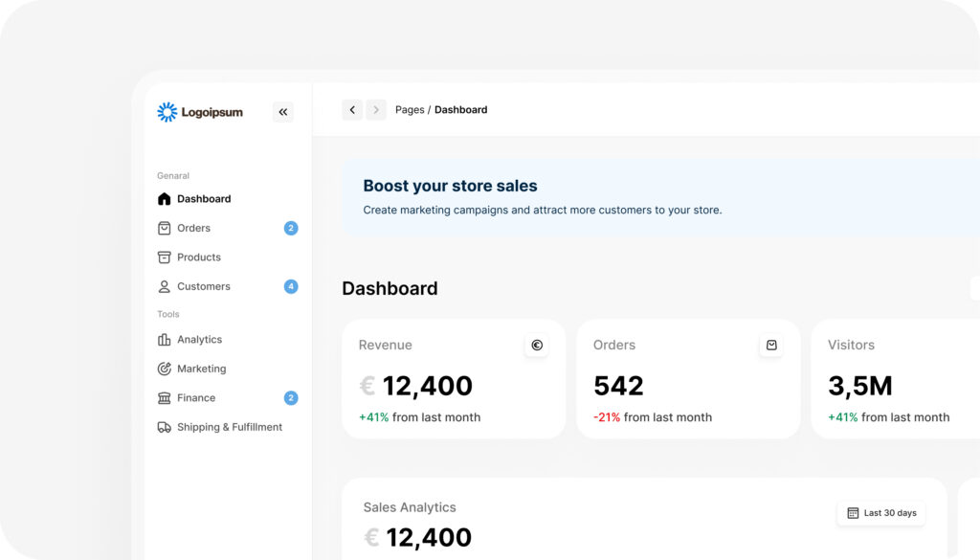Click the Orders notification badge showing 2
980x560 pixels.
coord(291,228)
